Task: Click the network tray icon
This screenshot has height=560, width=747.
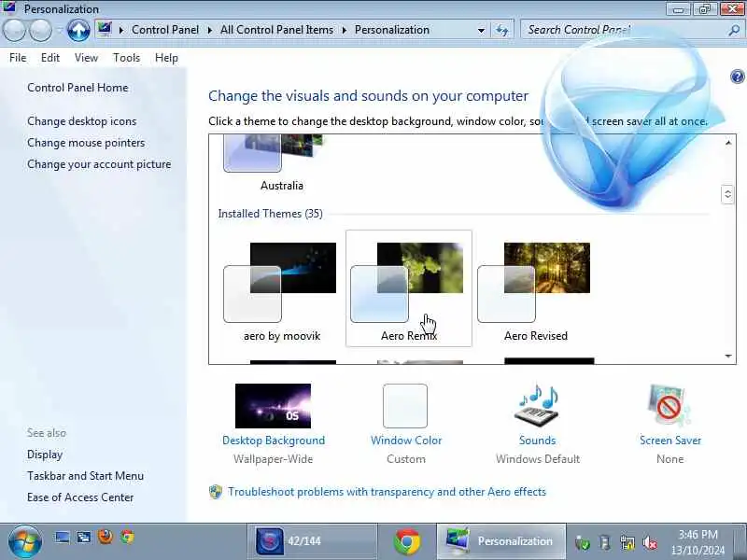Action: click(x=627, y=542)
